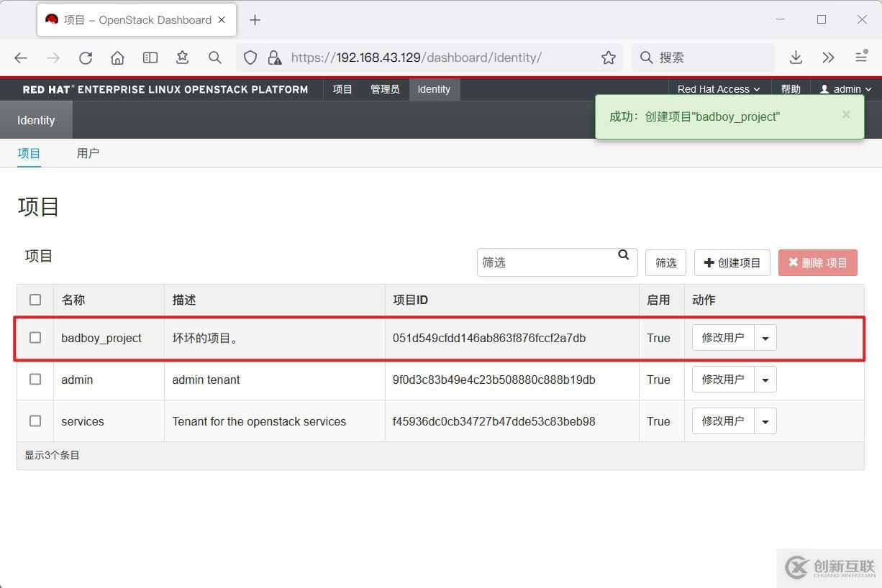Screen dimensions: 882x588
Task: Switch to the 用户 tab
Action: point(88,153)
